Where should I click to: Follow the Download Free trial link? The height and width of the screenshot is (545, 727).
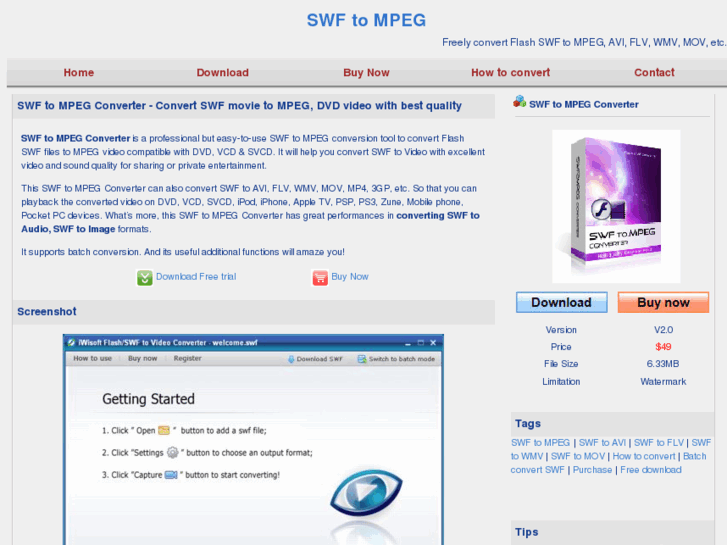196,276
